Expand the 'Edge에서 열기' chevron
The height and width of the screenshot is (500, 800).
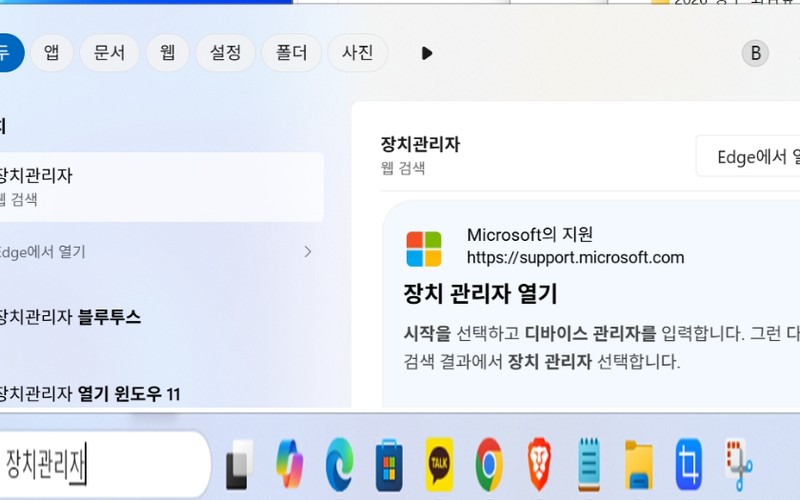pyautogui.click(x=308, y=252)
